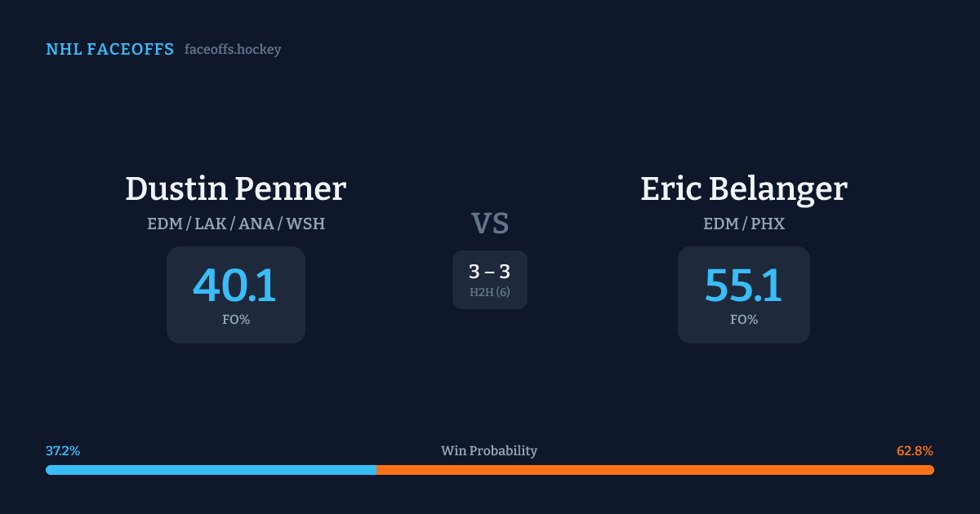980x514 pixels.
Task: Click the WSH abbreviation in Penner's teams
Action: 305,224
